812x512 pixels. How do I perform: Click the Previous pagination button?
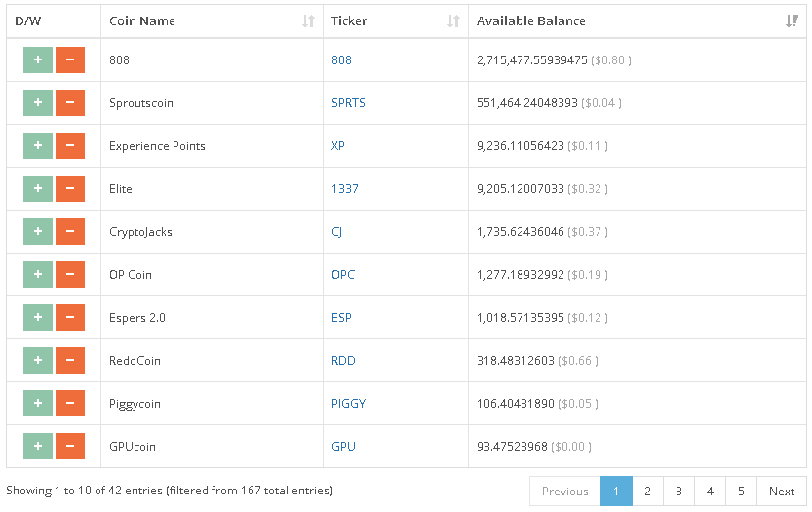tap(565, 492)
